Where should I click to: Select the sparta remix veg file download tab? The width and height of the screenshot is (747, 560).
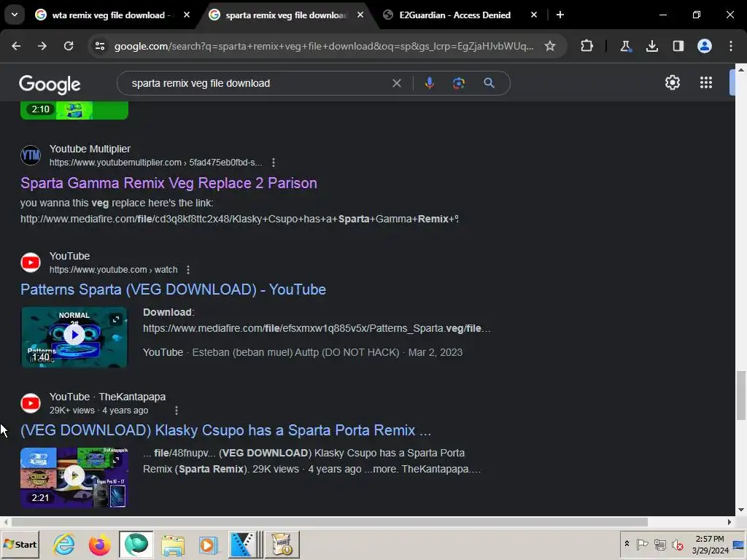pyautogui.click(x=286, y=15)
